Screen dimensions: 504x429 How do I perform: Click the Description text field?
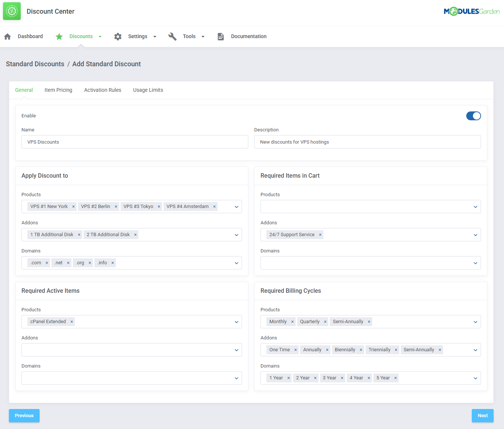click(367, 142)
